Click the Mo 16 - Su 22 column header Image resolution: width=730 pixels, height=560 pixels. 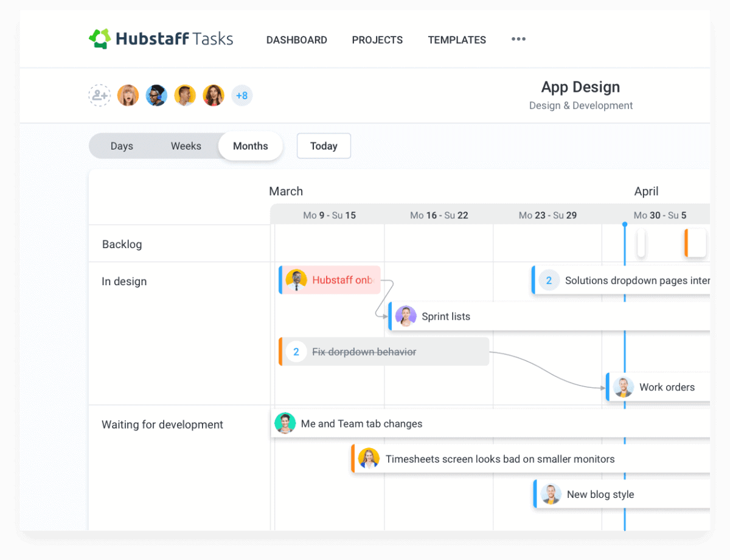[439, 215]
